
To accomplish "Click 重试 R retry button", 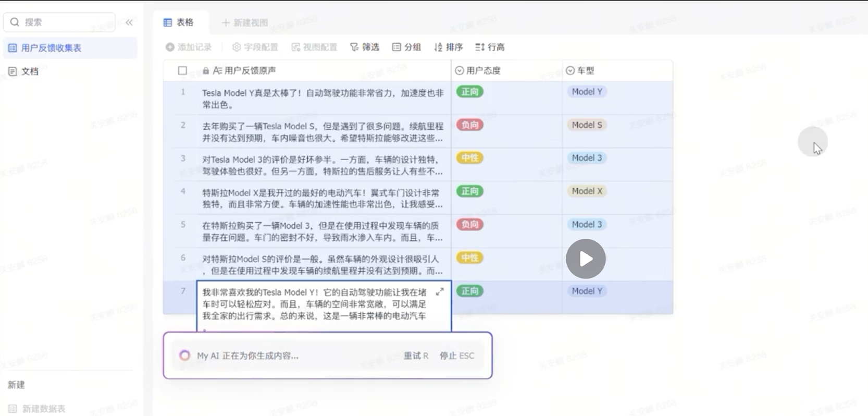I will pyautogui.click(x=416, y=356).
